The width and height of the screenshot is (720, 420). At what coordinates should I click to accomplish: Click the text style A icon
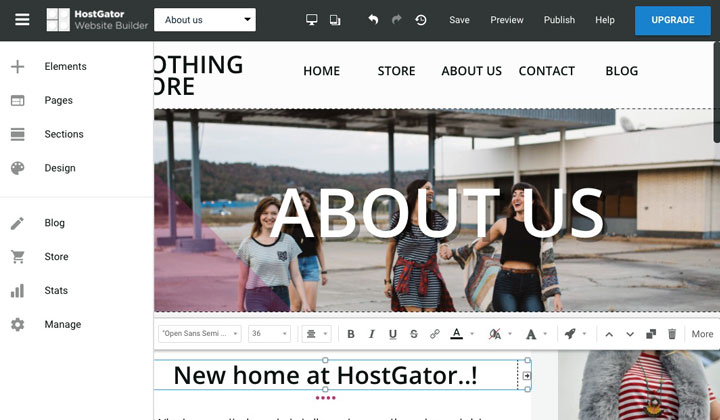[x=531, y=334]
